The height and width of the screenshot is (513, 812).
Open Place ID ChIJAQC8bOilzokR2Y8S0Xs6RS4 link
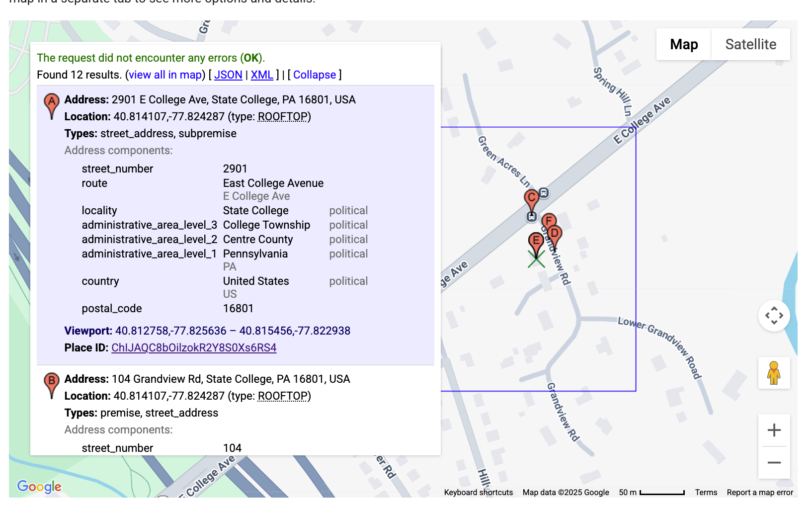pos(194,347)
